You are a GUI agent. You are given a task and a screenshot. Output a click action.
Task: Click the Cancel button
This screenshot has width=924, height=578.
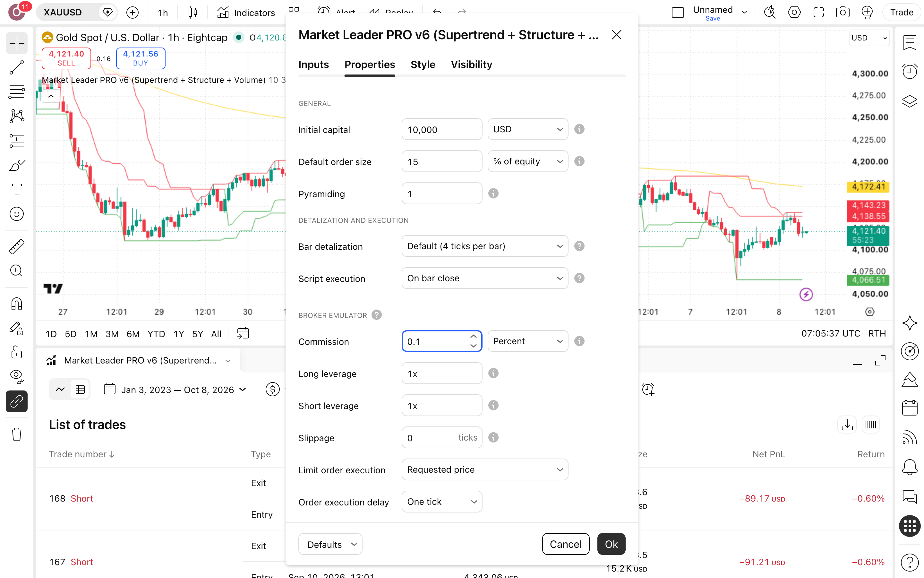pyautogui.click(x=566, y=544)
